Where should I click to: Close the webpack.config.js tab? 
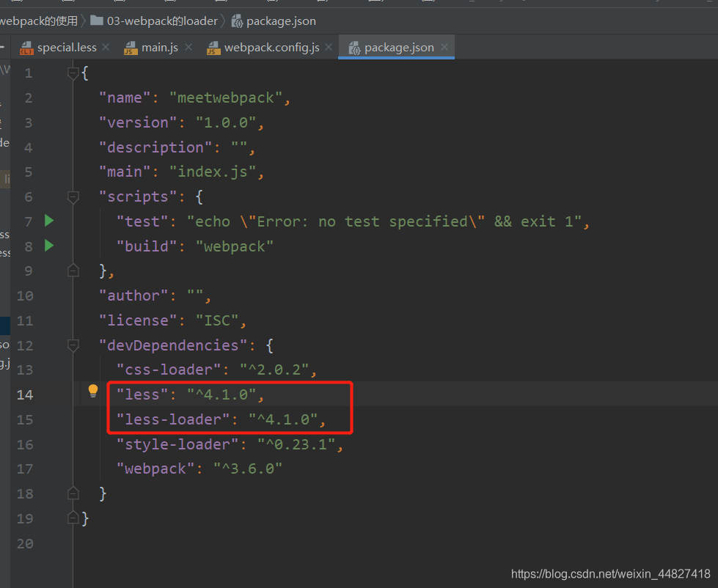point(329,47)
